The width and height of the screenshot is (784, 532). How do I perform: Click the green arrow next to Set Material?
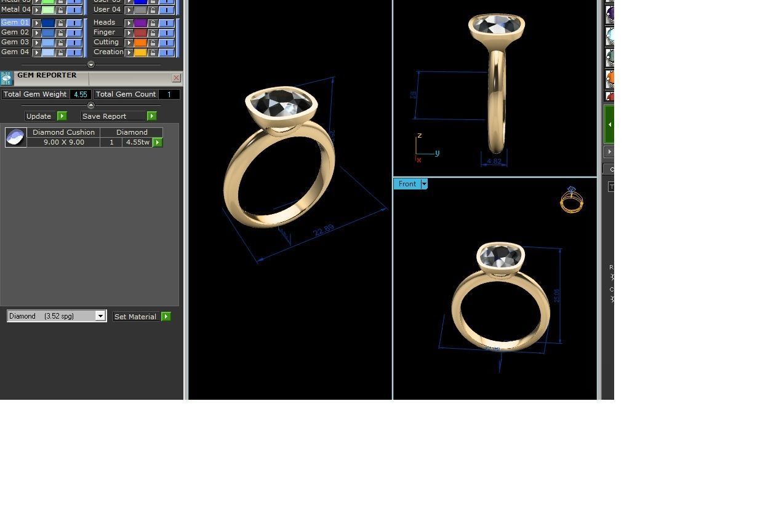point(166,316)
